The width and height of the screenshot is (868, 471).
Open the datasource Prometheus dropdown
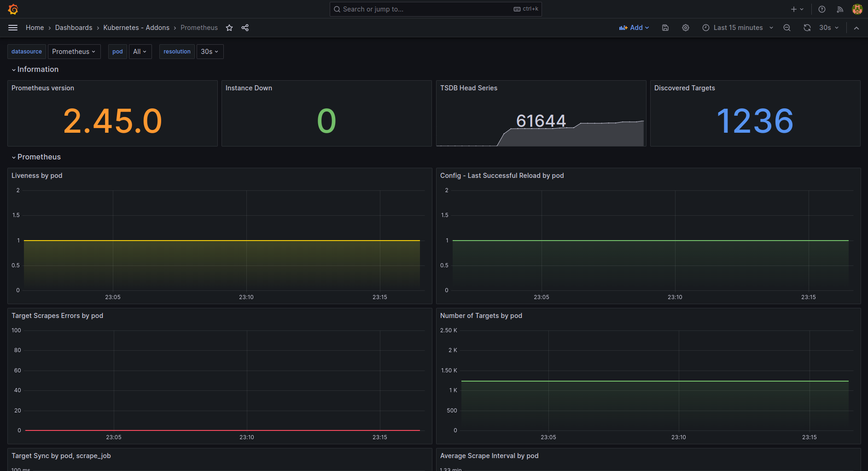tap(74, 52)
